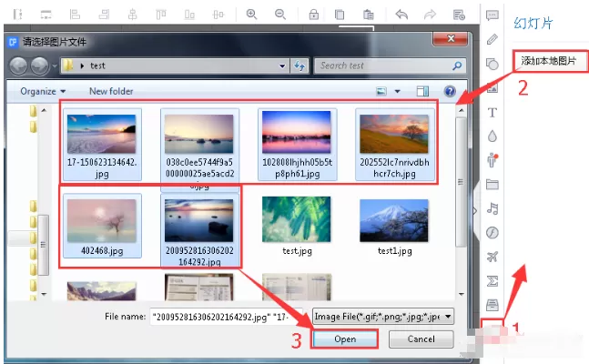Viewport: 589px width, 364px height.
Task: Open the folder icon in sidebar
Action: point(493,185)
